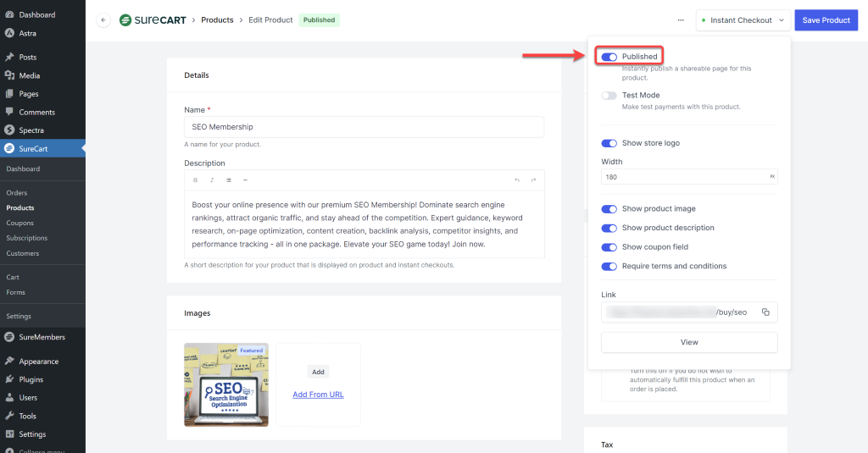Open SureCart Settings submenu item
The image size is (868, 453).
tap(19, 317)
